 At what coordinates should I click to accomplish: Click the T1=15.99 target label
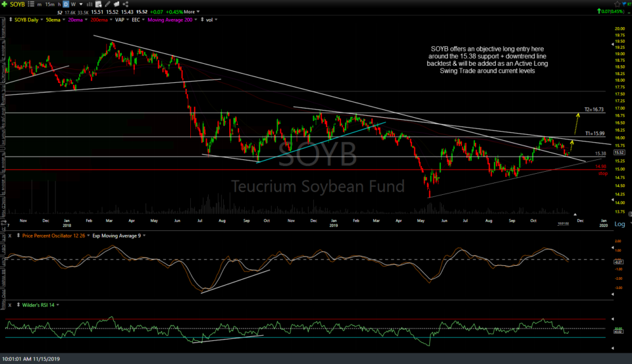[595, 134]
